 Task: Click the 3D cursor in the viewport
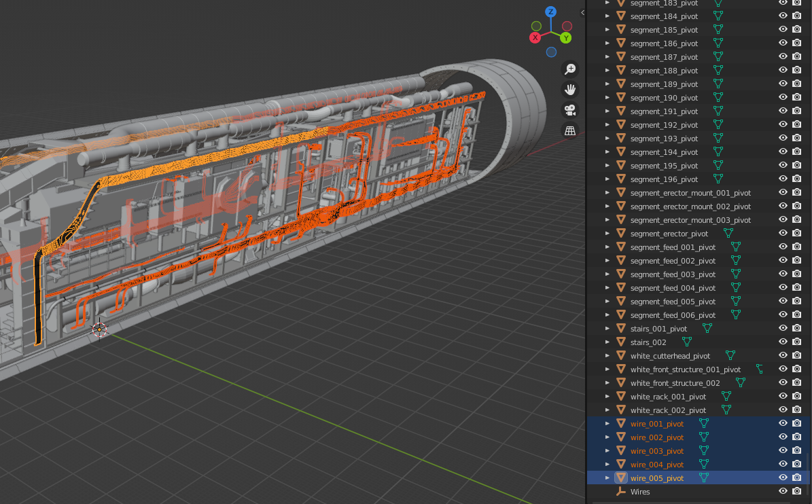click(x=100, y=329)
